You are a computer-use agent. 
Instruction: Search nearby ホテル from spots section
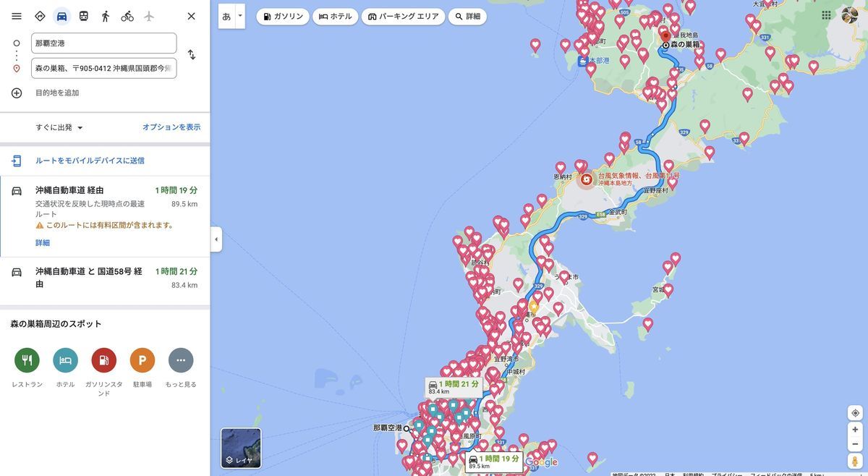pyautogui.click(x=65, y=360)
